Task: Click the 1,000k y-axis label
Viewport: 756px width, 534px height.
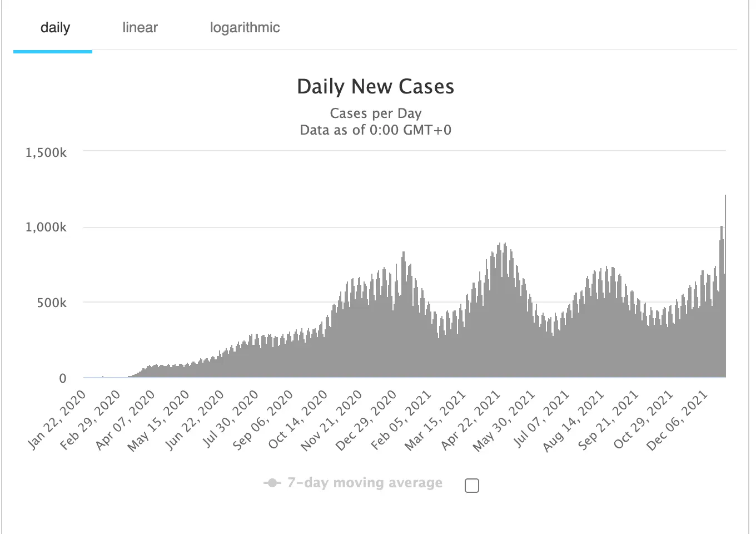Action: coord(46,227)
